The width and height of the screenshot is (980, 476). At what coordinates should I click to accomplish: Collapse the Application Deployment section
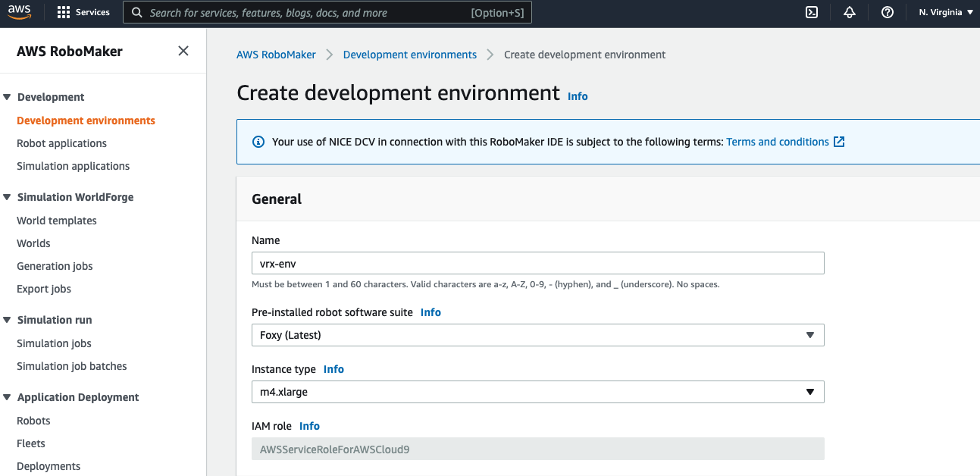click(8, 397)
